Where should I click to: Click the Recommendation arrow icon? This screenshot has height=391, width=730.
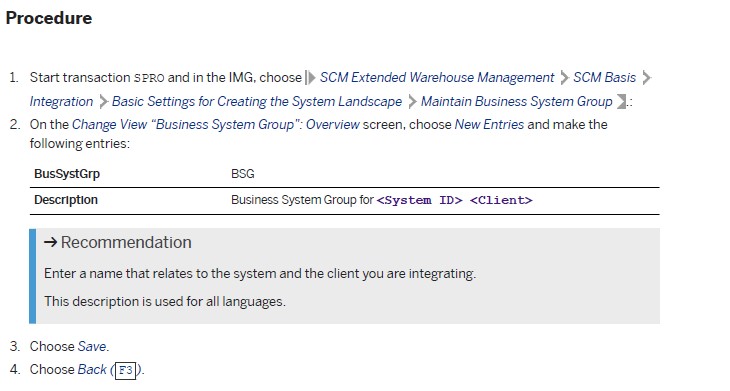[50, 242]
